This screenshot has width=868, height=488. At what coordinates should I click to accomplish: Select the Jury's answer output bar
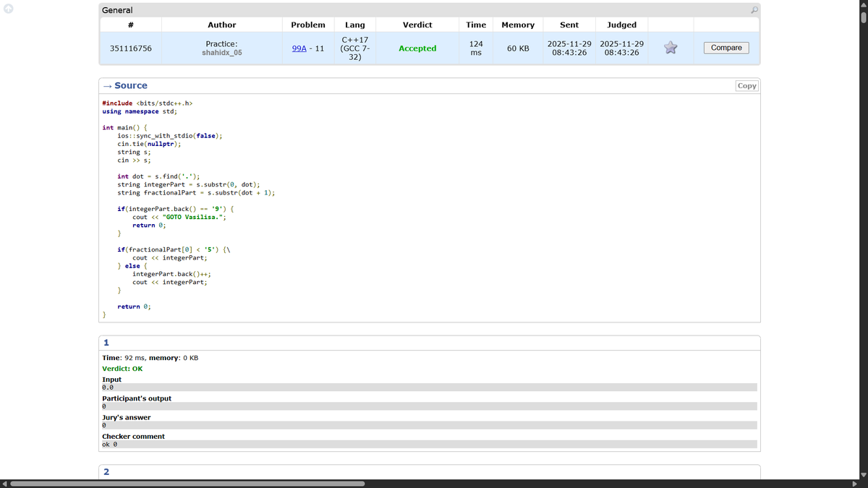point(429,426)
